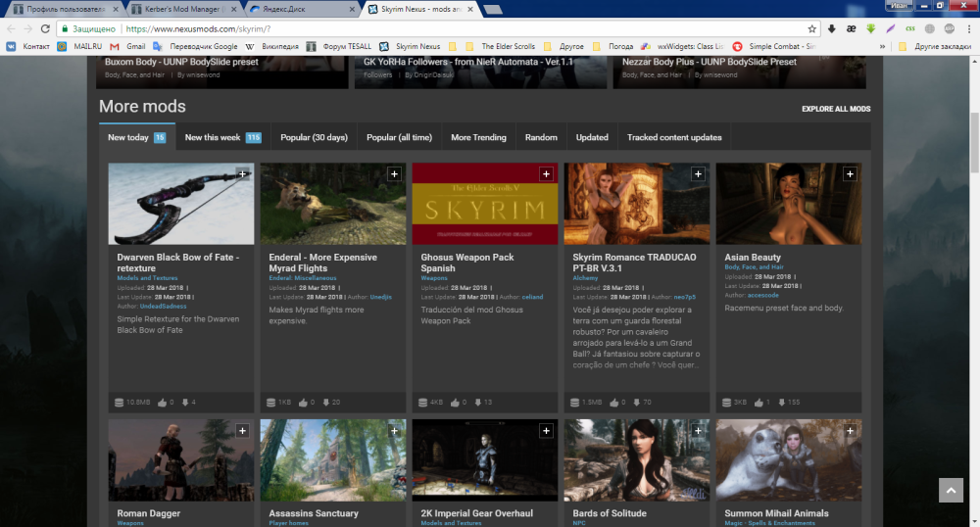Open the Updated mods tab
This screenshot has height=527, width=980.
click(592, 137)
